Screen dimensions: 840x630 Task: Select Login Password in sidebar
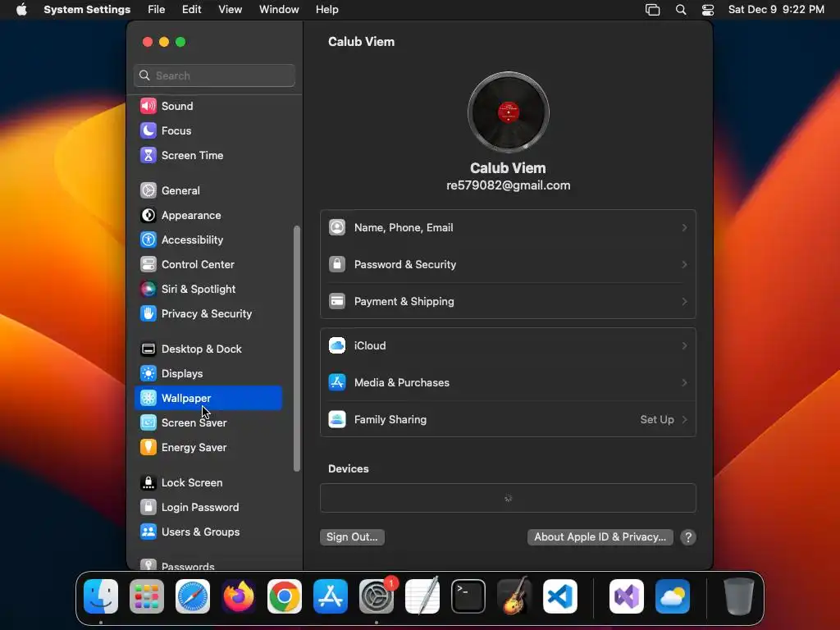208,507
